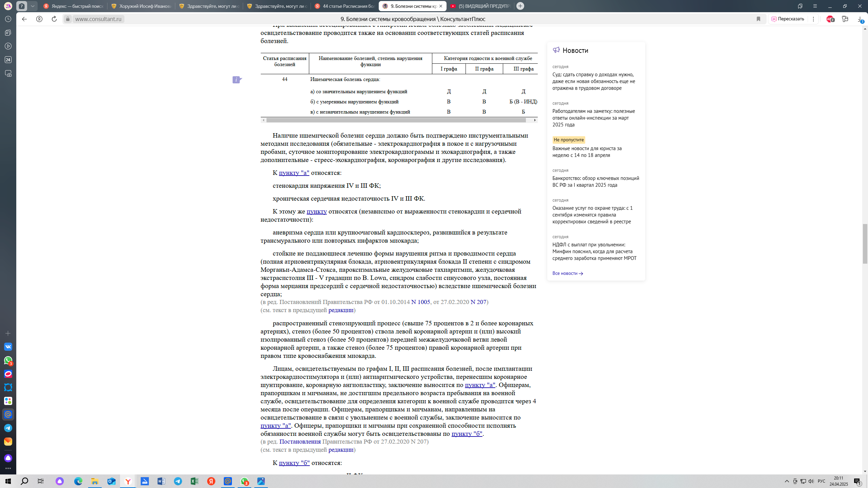
Task: Click the table scrollbar right arrow
Action: pyautogui.click(x=535, y=120)
